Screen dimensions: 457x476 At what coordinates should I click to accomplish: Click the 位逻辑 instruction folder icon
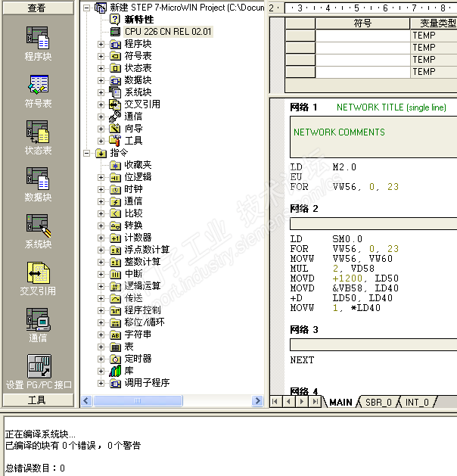(x=115, y=177)
